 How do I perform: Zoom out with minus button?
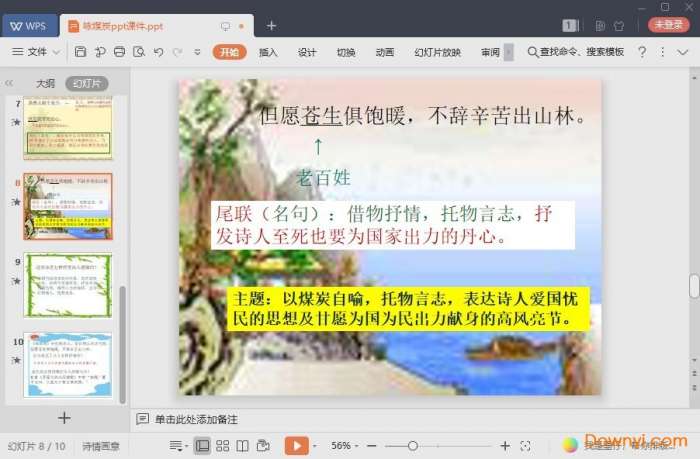click(x=371, y=446)
